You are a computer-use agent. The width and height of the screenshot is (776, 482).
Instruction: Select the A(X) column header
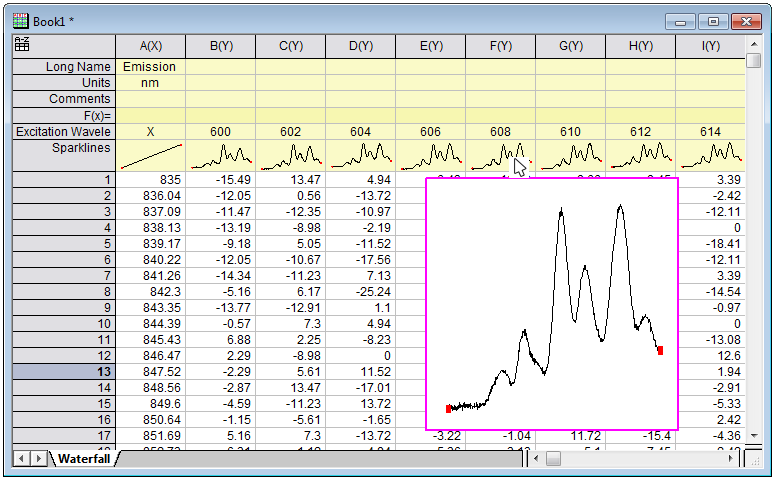click(150, 45)
